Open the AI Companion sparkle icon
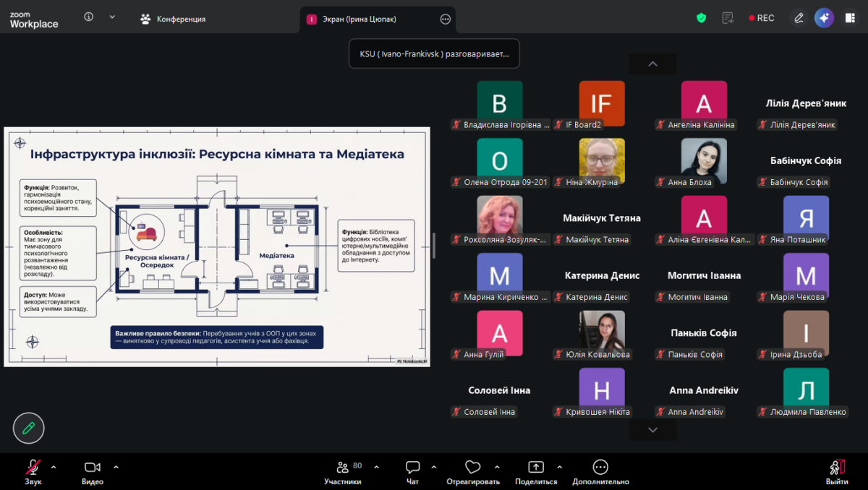Image resolution: width=868 pixels, height=490 pixels. point(824,18)
